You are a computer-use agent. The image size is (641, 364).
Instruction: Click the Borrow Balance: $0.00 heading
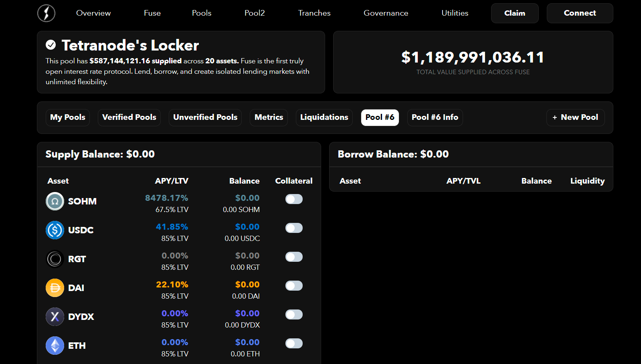click(393, 154)
